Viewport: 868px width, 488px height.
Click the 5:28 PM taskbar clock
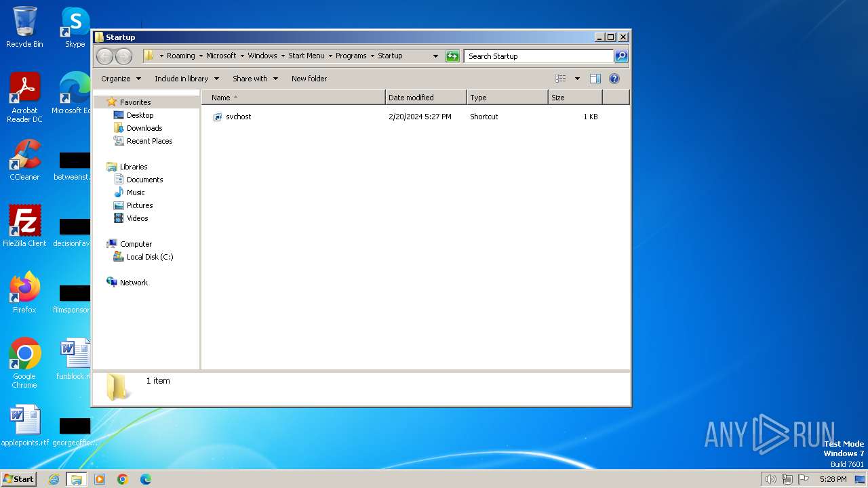click(x=833, y=479)
